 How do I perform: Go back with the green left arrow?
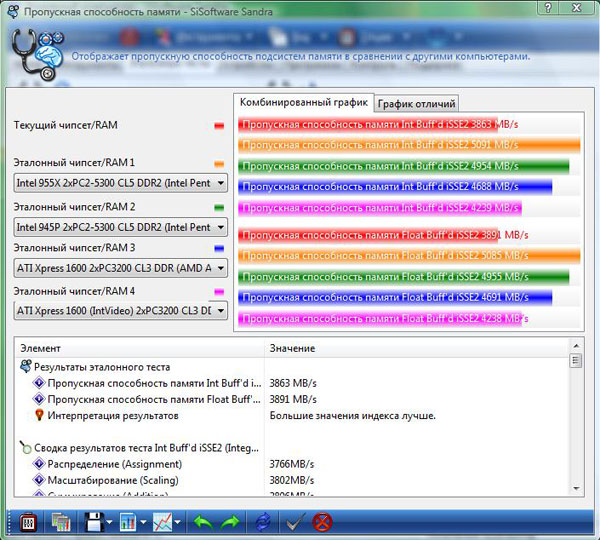[x=203, y=522]
